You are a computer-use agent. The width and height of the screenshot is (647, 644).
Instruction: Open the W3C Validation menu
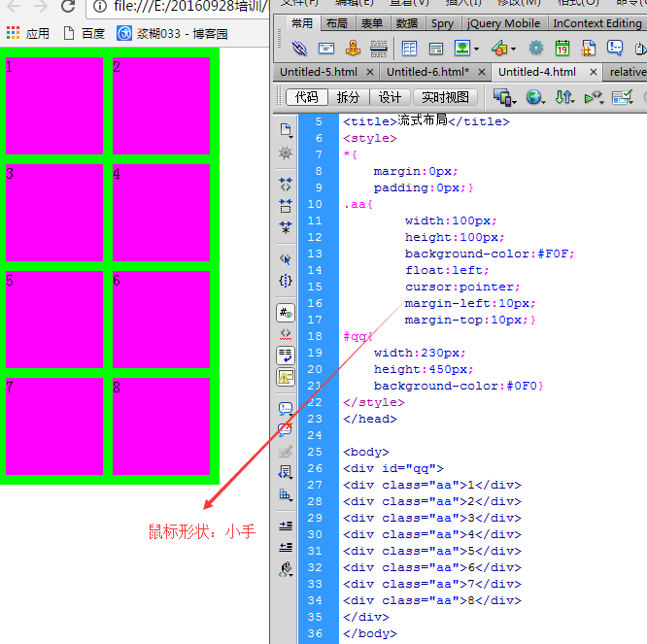click(595, 97)
